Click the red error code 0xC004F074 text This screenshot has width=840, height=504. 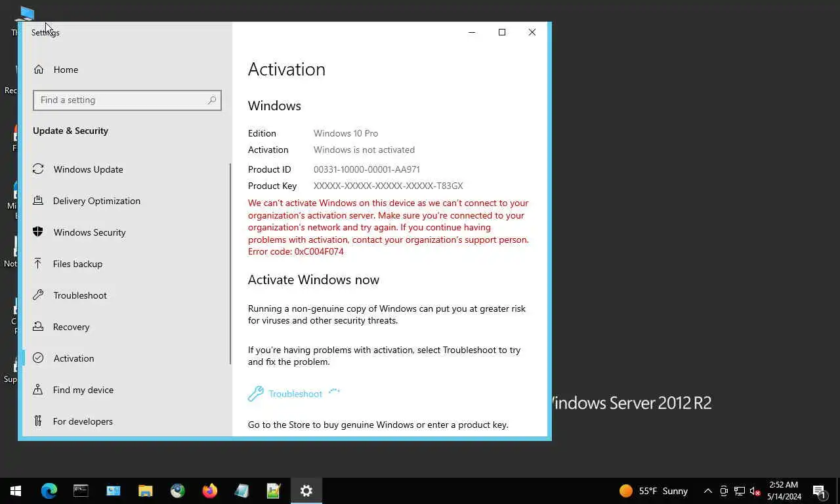[x=296, y=252]
